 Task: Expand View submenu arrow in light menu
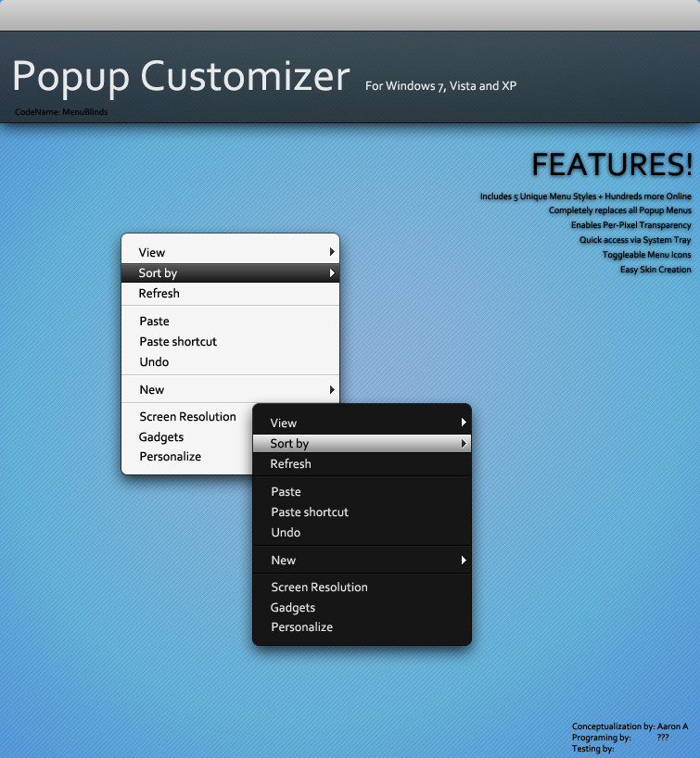point(332,252)
